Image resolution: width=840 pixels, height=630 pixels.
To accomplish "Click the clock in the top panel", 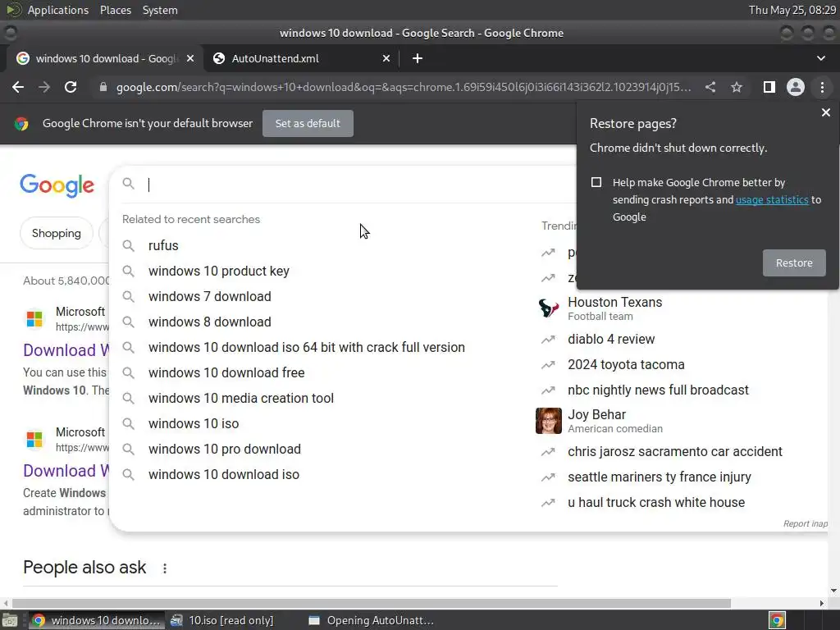I will coord(792,10).
